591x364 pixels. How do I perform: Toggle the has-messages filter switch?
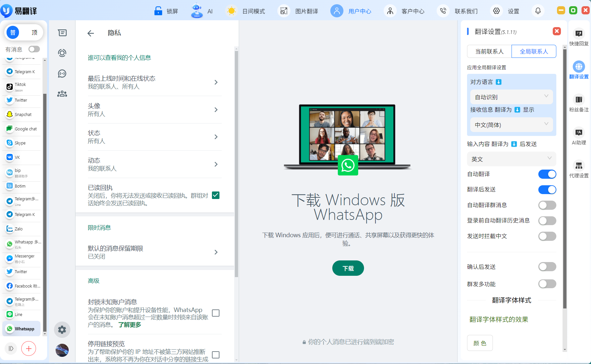tap(34, 49)
